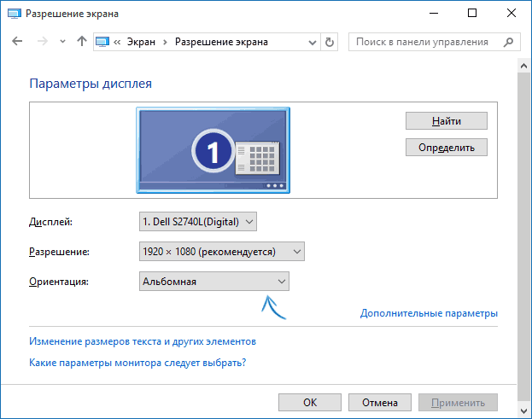Click the Определить button
Viewport: 532px width, 419px height.
[446, 148]
